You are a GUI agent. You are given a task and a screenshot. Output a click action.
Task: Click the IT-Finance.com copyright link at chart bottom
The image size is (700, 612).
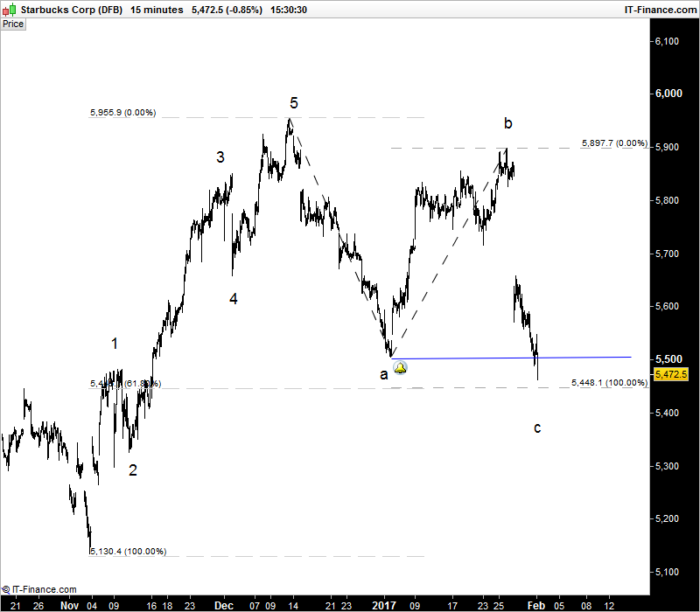39,589
